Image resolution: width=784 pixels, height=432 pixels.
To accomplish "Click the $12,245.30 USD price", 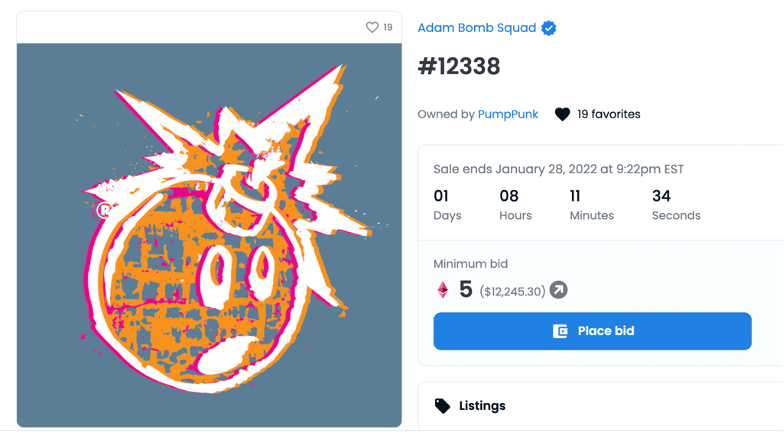I will pyautogui.click(x=512, y=291).
